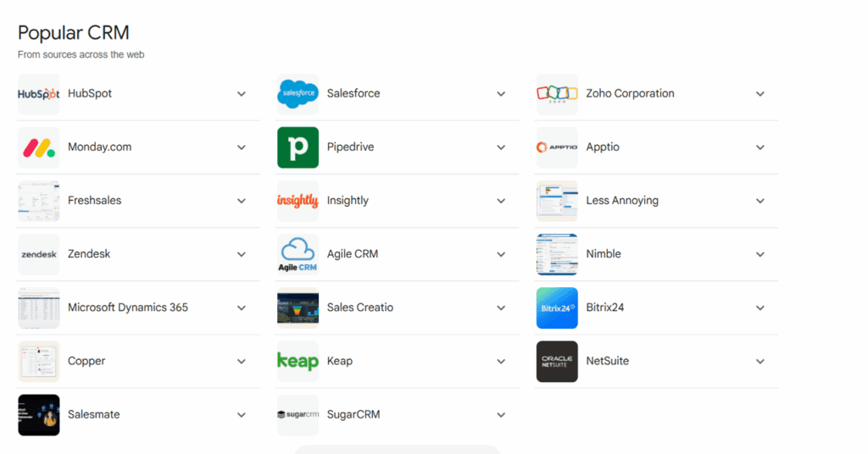
Task: Click the Salesmate thumbnail image
Action: tap(39, 415)
